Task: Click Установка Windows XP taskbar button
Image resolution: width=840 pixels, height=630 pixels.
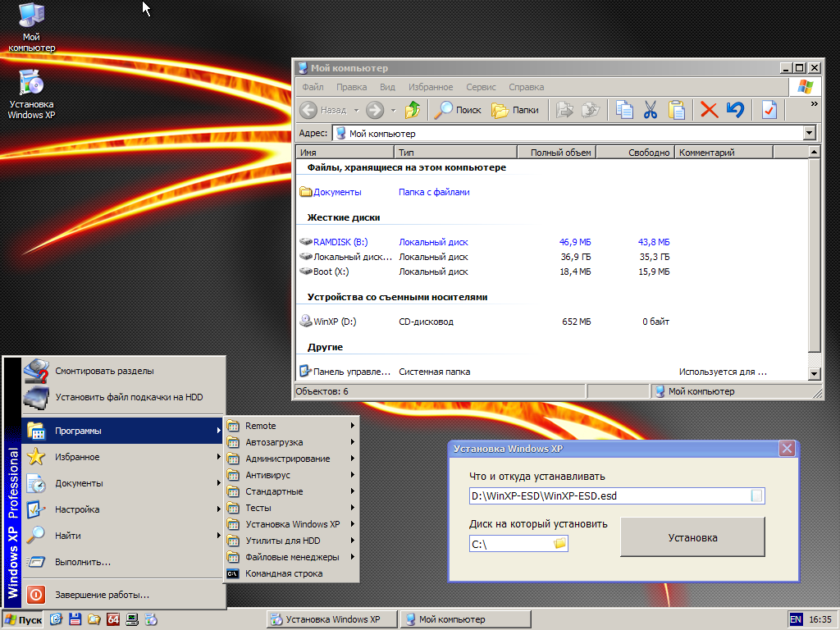Action: 332,619
